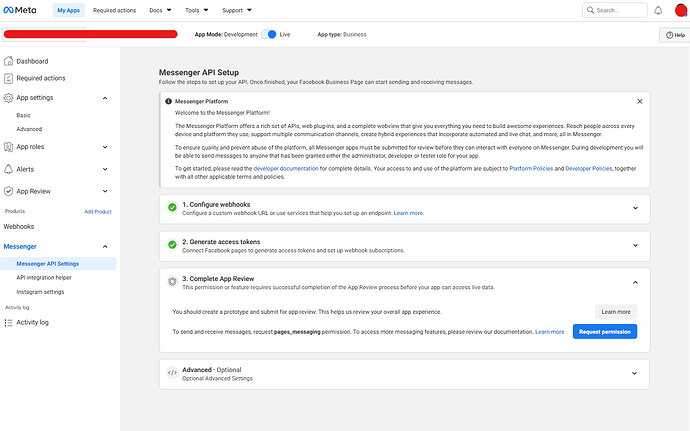The height and width of the screenshot is (431, 690).
Task: Click the Alerts bell icon in sidebar
Action: [9, 169]
